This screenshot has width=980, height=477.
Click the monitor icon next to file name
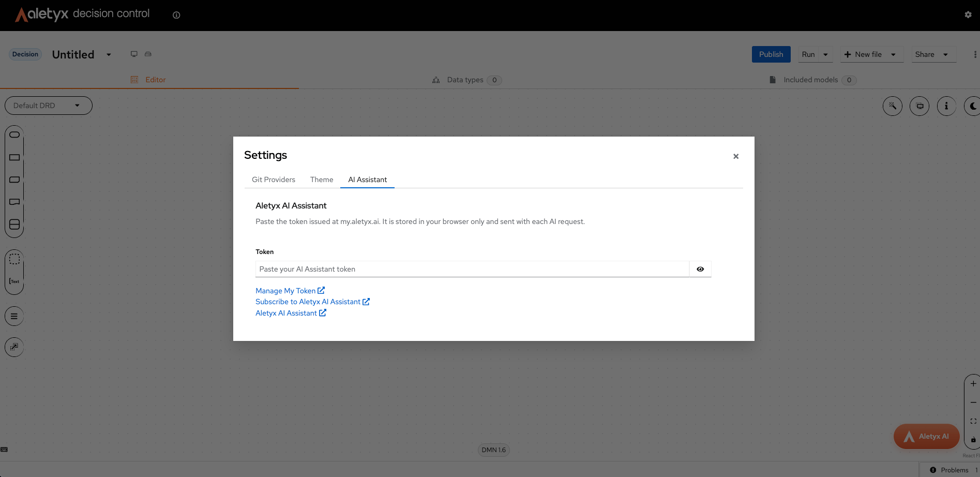click(134, 54)
